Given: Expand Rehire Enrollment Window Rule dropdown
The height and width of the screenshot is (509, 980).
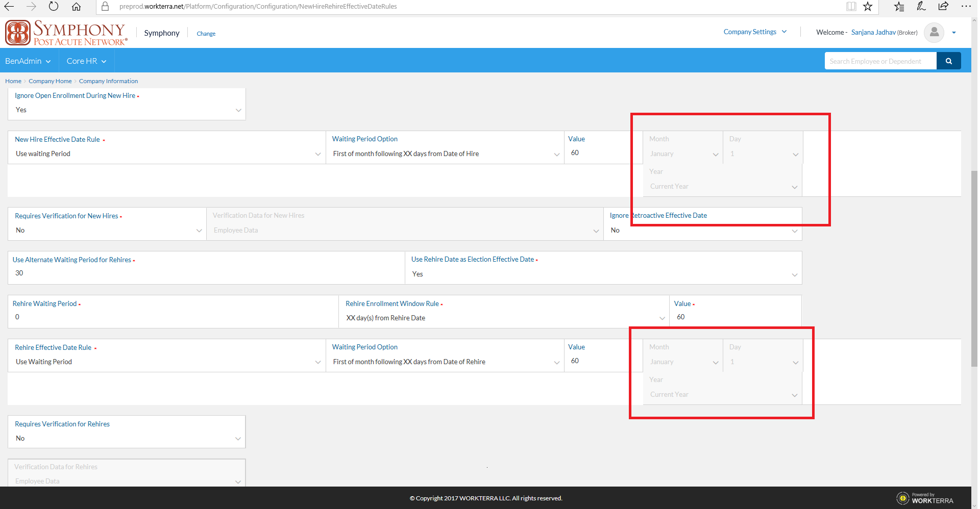Looking at the screenshot, I should (504, 318).
